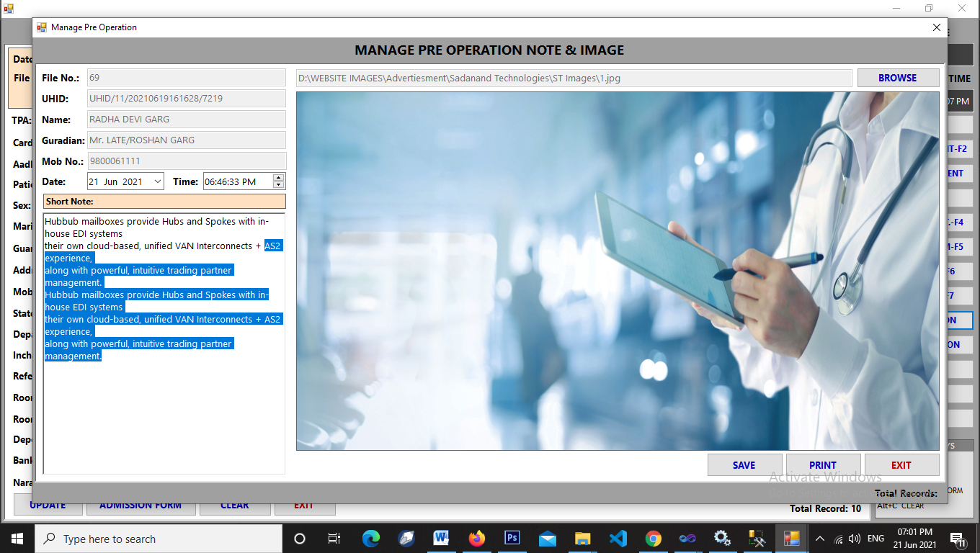This screenshot has height=553, width=980.
Task: Open Microsoft Word from the taskbar
Action: point(441,539)
